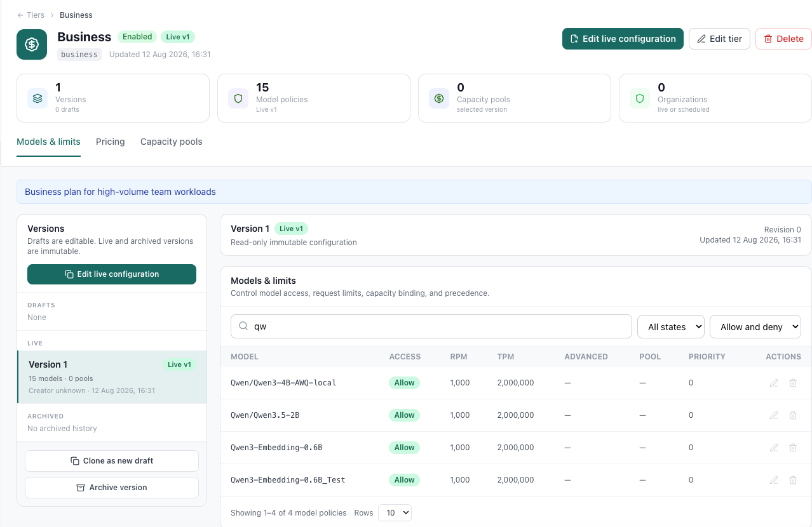
Task: Click the RPM value 1,000 for Qwen3-Embedding-0.6B
Action: click(460, 448)
